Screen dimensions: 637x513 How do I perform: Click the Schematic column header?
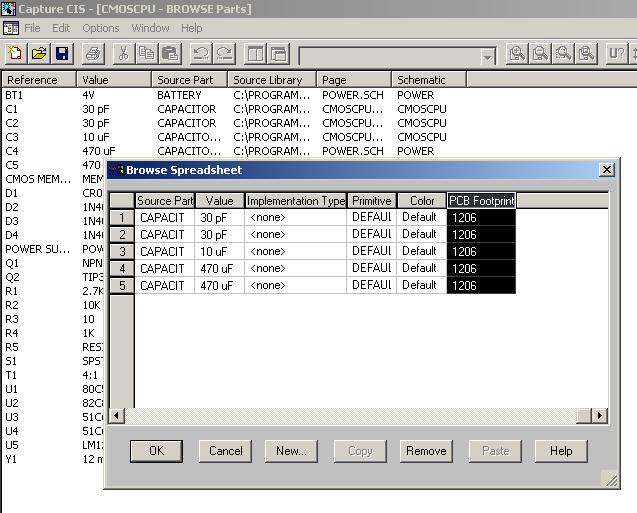[429, 80]
